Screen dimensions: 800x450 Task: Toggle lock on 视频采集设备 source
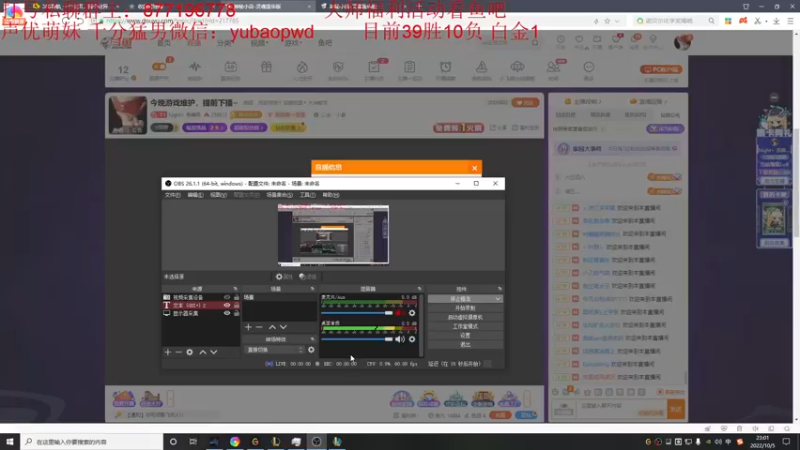236,297
